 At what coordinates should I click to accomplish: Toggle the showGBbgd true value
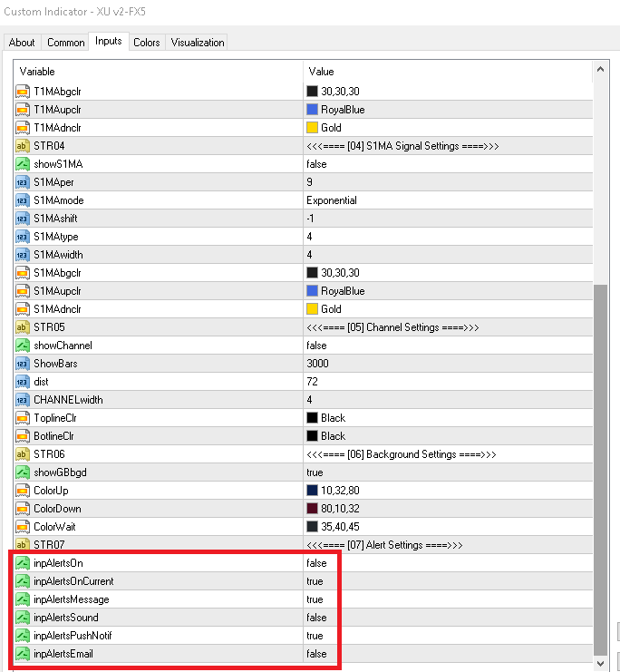coord(315,472)
